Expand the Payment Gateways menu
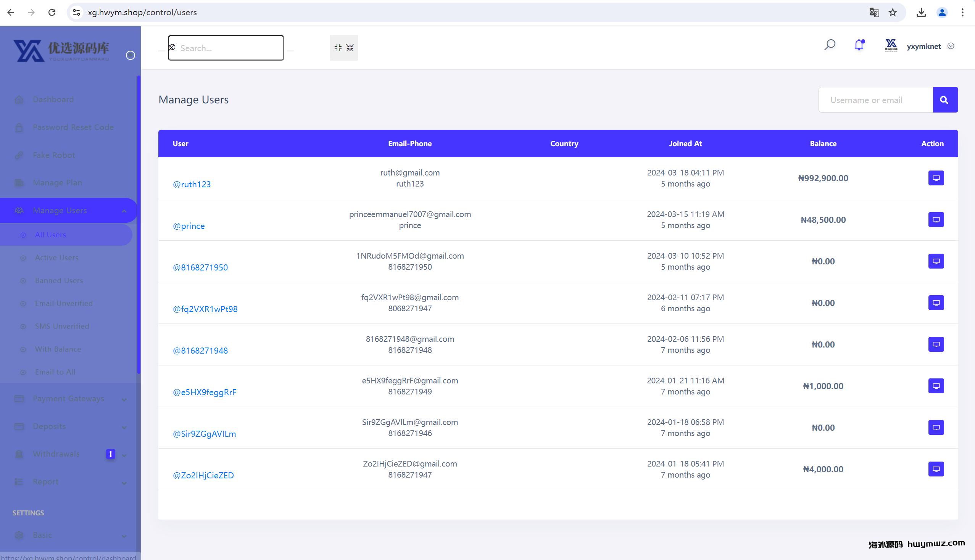The image size is (975, 560). (68, 399)
